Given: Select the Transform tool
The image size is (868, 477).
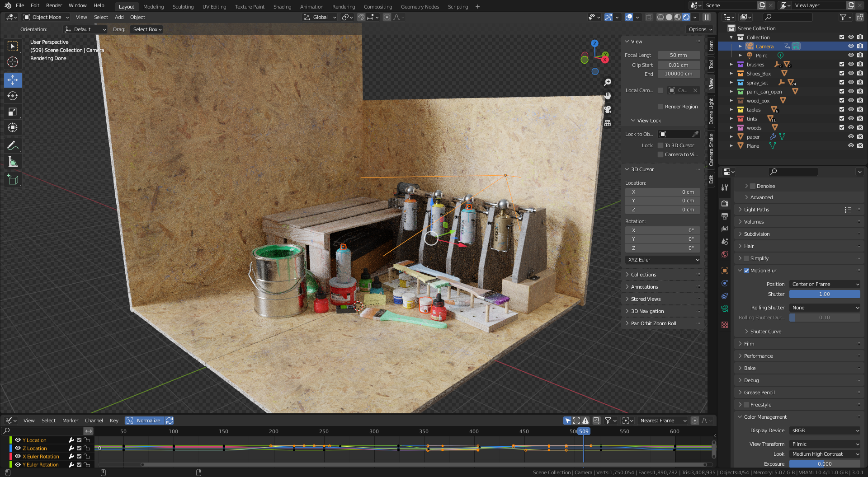Looking at the screenshot, I should (x=13, y=127).
